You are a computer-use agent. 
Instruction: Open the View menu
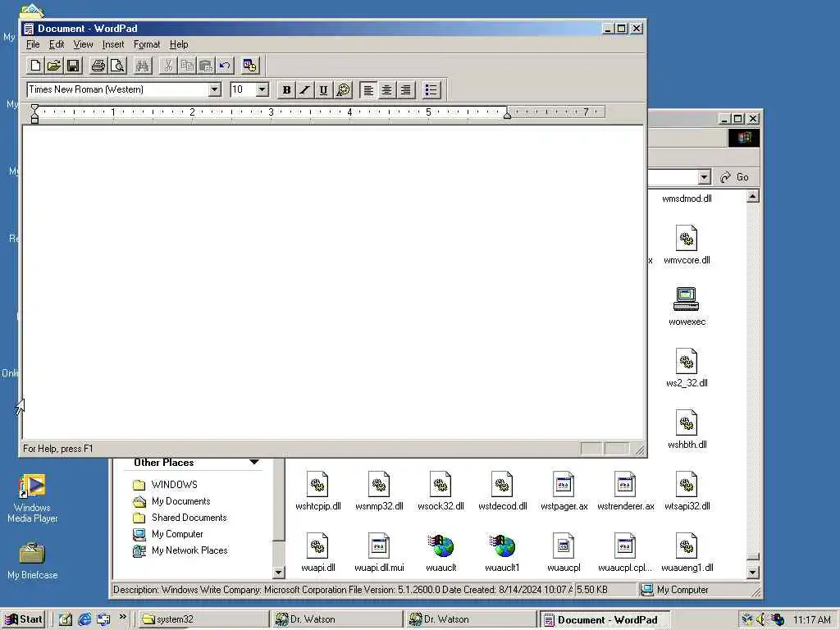pos(83,44)
